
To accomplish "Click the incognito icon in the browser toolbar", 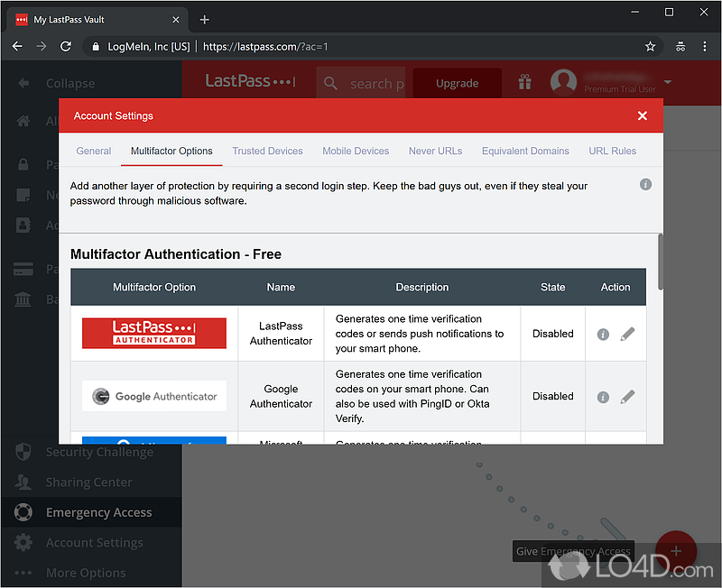I will click(x=680, y=47).
